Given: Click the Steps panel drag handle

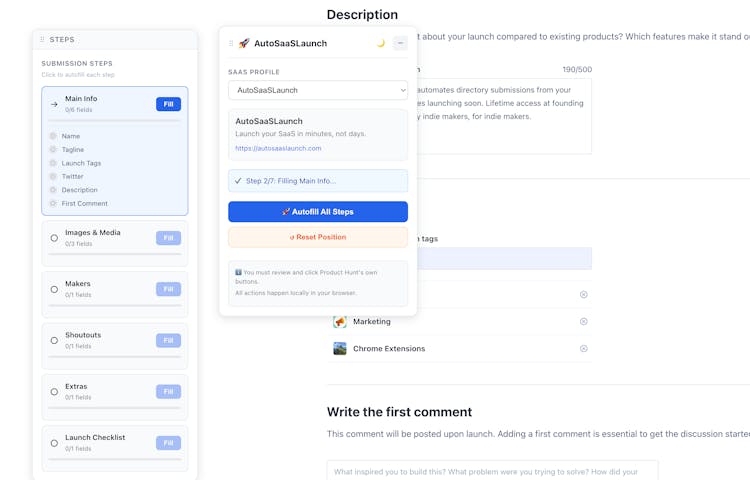Looking at the screenshot, I should [x=42, y=40].
